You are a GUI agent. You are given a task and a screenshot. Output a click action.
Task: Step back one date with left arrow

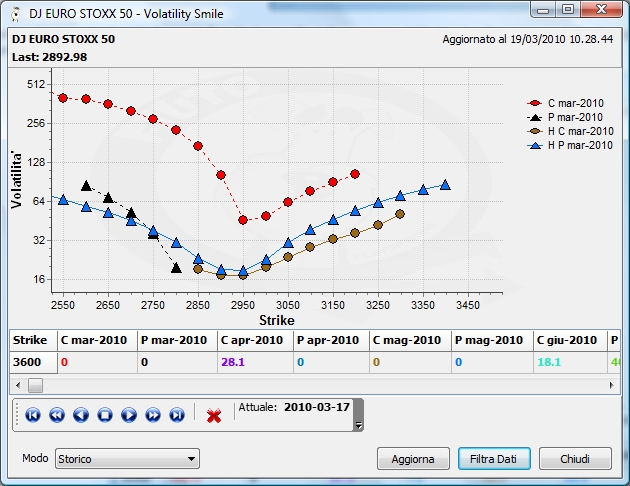81,415
